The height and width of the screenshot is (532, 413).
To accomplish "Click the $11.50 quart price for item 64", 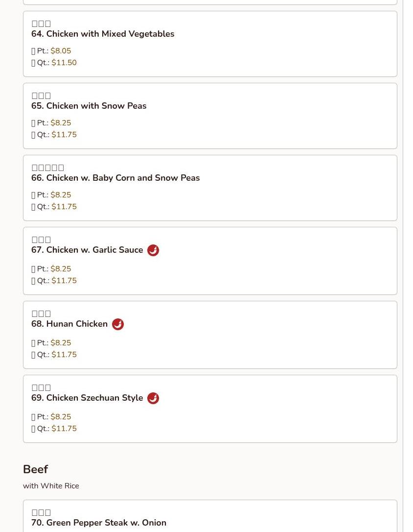I will point(64,63).
